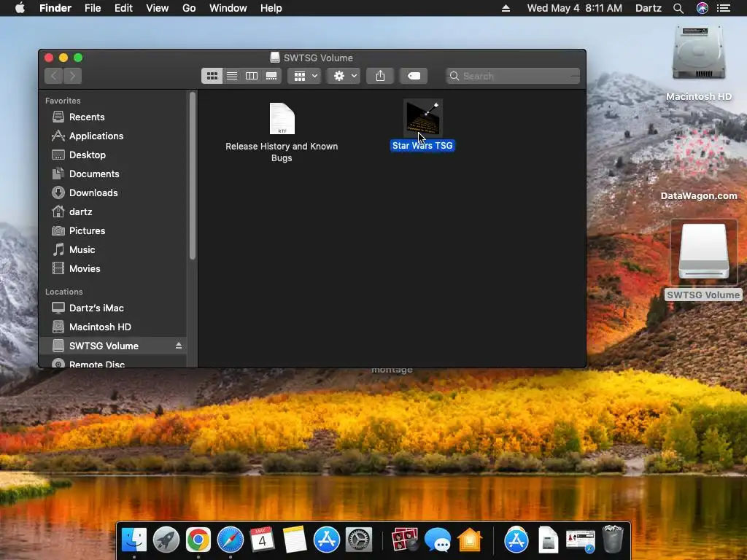Viewport: 747px width, 560px height.
Task: Open Messages from the Dock
Action: (x=438, y=540)
